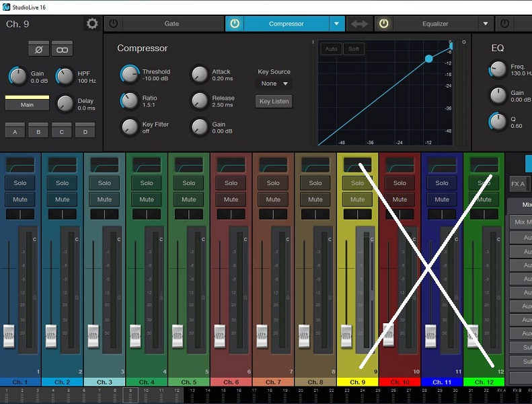The image size is (532, 404).
Task: Select meter 16 in the bottom strip
Action: (x=239, y=395)
